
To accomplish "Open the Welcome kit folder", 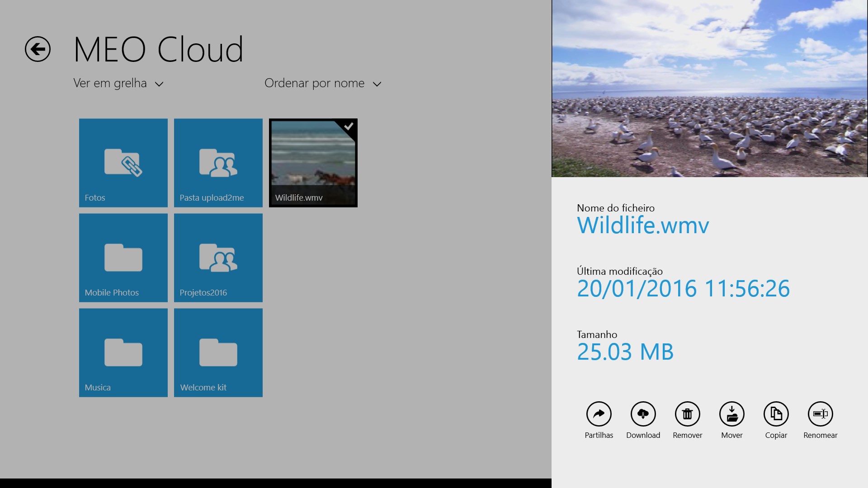I will point(218,352).
